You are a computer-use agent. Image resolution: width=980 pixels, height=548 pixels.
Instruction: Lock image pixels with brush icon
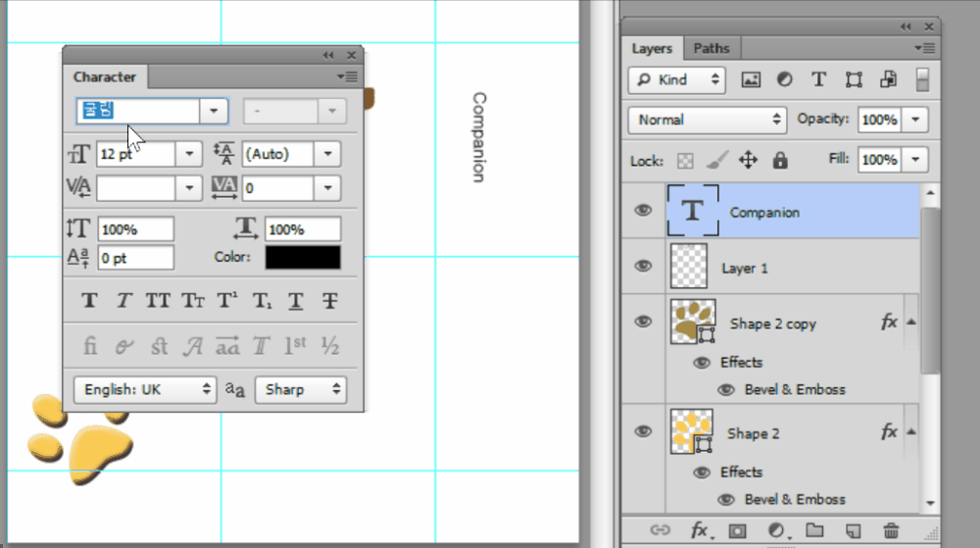coord(717,161)
